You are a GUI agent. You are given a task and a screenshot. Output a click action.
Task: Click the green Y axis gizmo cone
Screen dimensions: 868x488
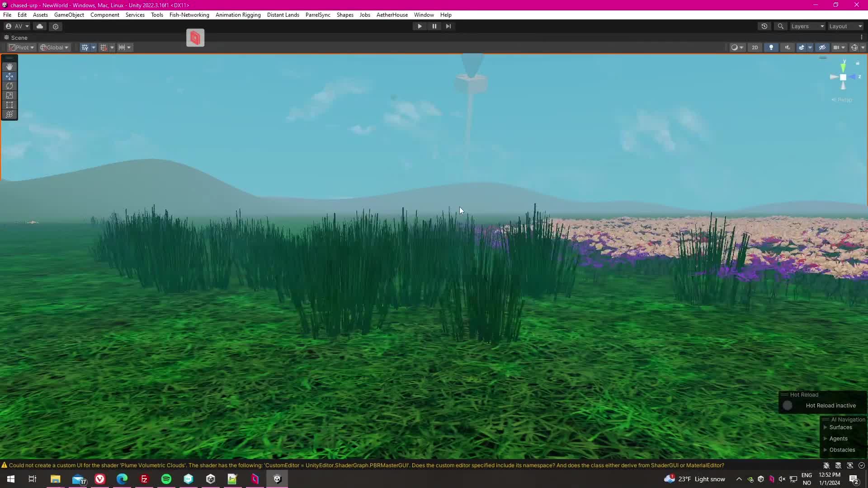[x=843, y=67]
